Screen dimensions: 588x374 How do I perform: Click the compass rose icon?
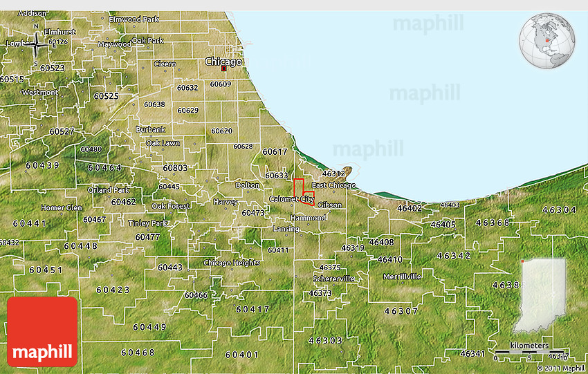tap(36, 44)
